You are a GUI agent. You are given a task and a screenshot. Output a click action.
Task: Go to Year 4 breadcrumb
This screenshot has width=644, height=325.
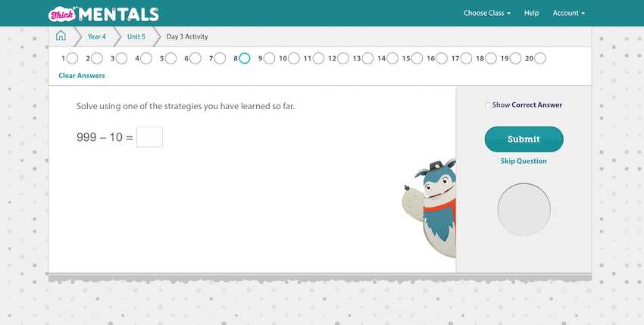(x=97, y=36)
